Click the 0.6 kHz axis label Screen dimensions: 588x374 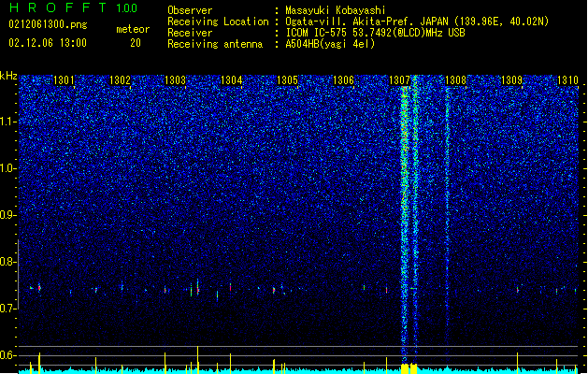pos(7,355)
